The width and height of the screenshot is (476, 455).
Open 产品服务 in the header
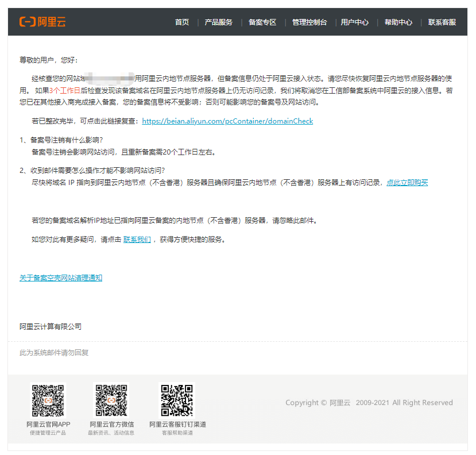coord(219,22)
